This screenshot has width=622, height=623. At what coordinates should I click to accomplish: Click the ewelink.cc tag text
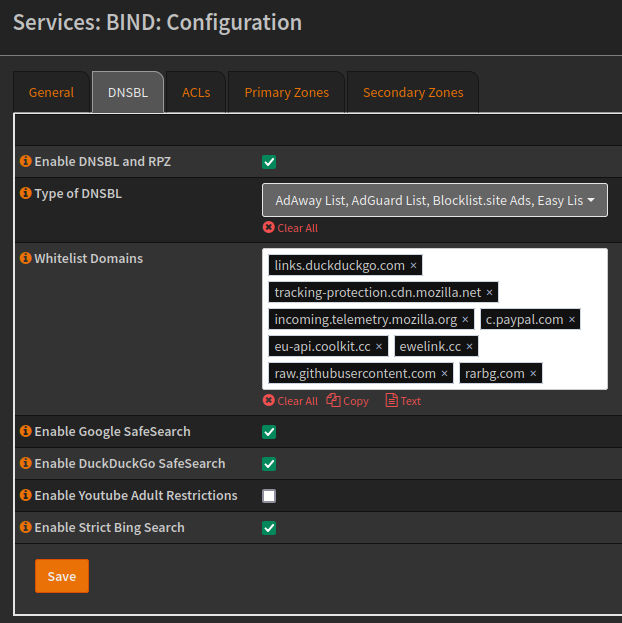430,346
